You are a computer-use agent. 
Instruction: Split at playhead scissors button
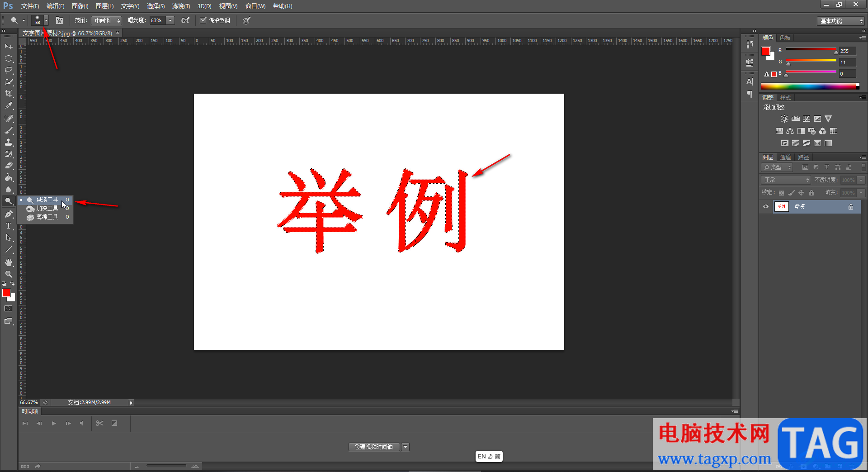(x=100, y=424)
